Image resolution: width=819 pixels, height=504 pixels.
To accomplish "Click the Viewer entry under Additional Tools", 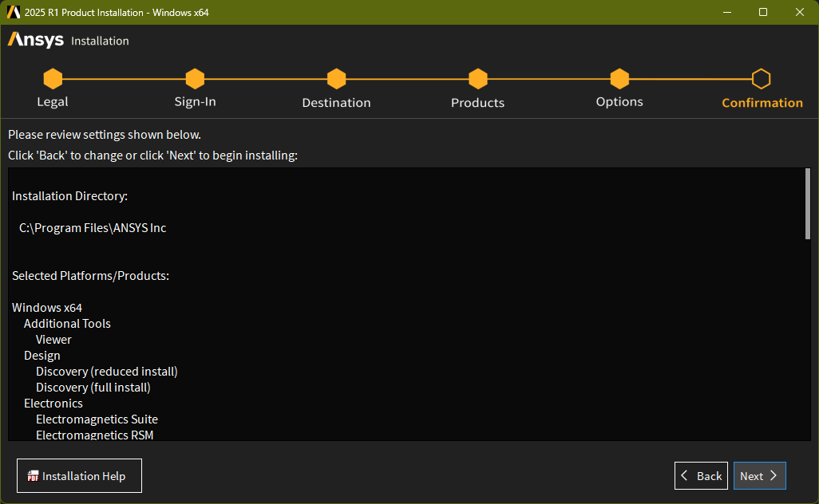I will click(53, 340).
